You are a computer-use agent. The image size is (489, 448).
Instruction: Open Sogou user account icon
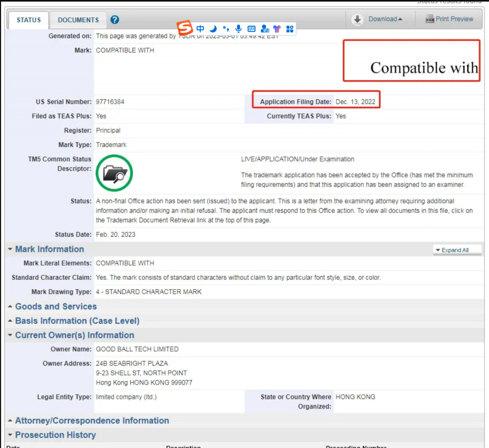point(265,29)
